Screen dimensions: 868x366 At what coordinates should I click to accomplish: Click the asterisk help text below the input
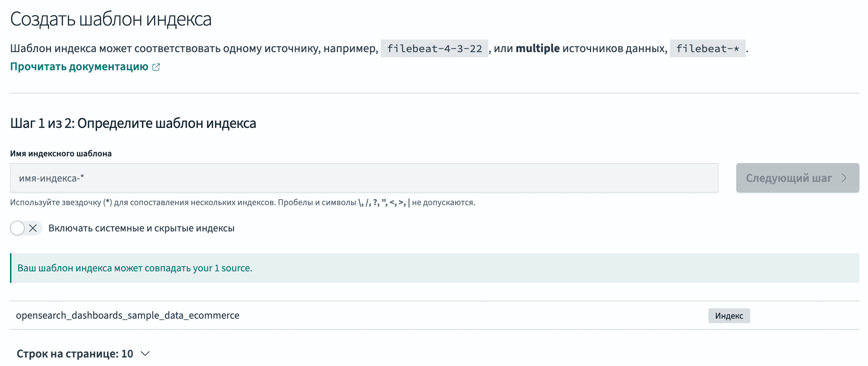pyautogui.click(x=243, y=203)
